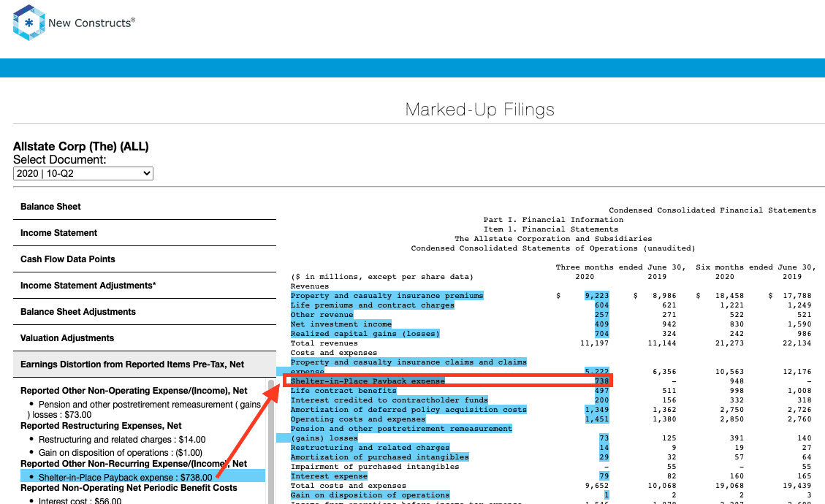The height and width of the screenshot is (504, 825).
Task: Click highlighted value 9,223
Action: coord(597,296)
